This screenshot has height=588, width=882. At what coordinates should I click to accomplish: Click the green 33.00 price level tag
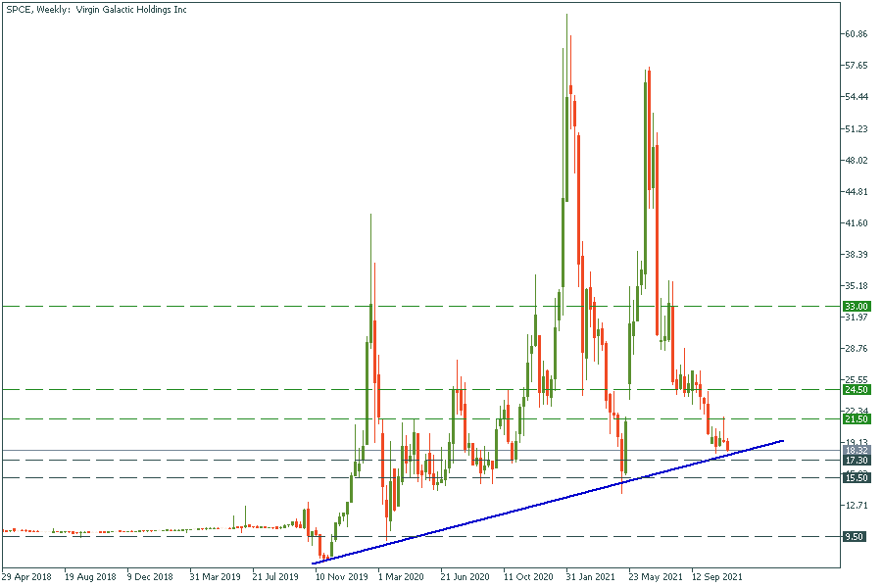pos(857,306)
